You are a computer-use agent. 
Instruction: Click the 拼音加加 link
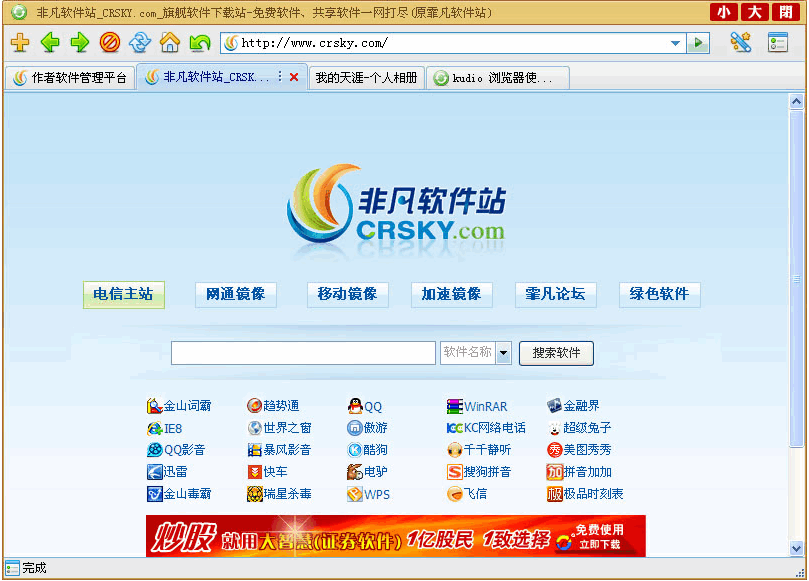click(x=579, y=472)
